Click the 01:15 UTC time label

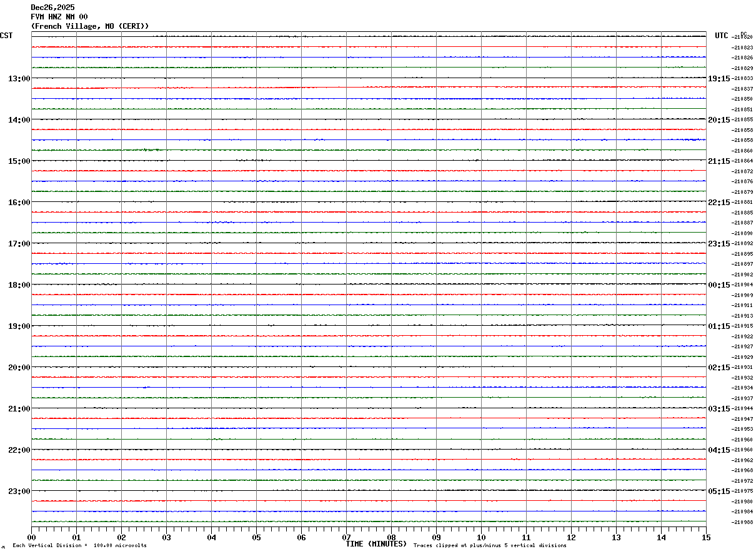tap(719, 326)
